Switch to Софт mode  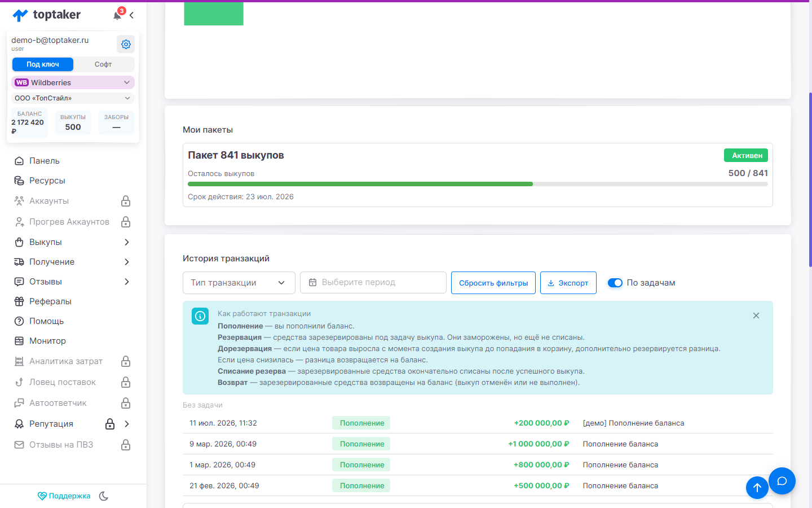(103, 64)
